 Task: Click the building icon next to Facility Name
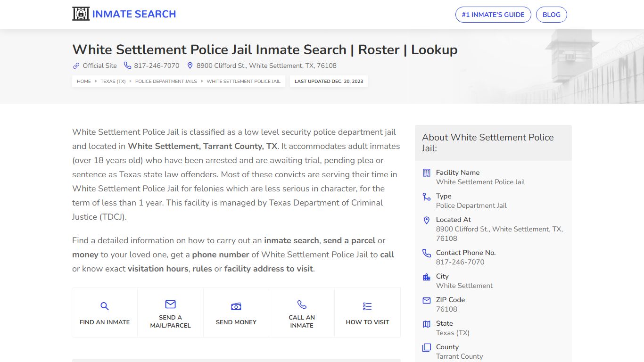[x=427, y=173]
